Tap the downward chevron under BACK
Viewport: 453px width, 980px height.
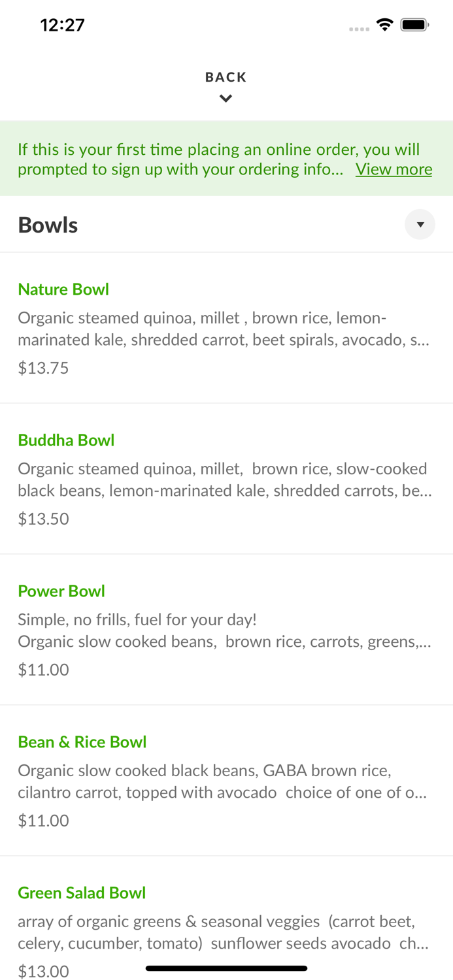226,98
